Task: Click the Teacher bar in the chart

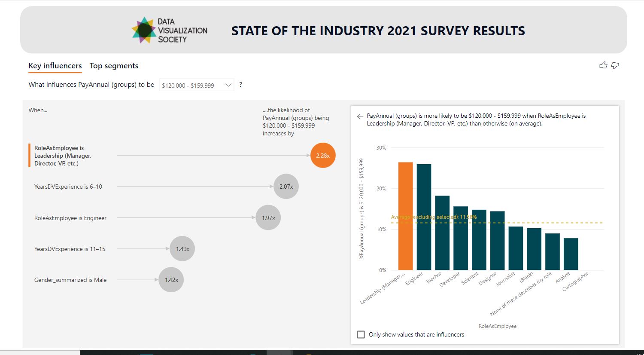Action: click(442, 233)
